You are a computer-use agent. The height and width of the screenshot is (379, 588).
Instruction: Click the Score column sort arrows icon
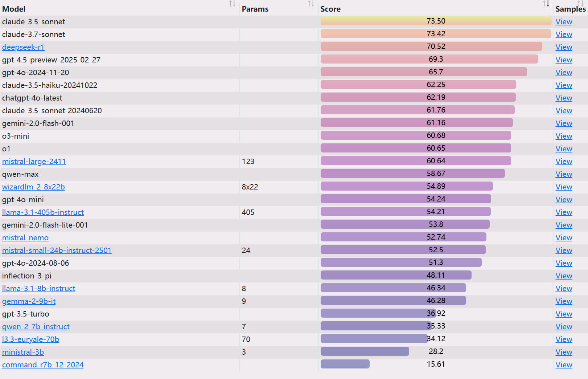point(546,4)
